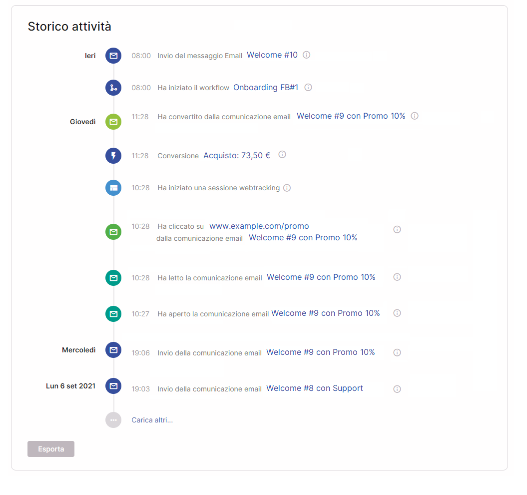The height and width of the screenshot is (495, 527).
Task: Load more activities with Carica altri
Action: click(x=152, y=420)
